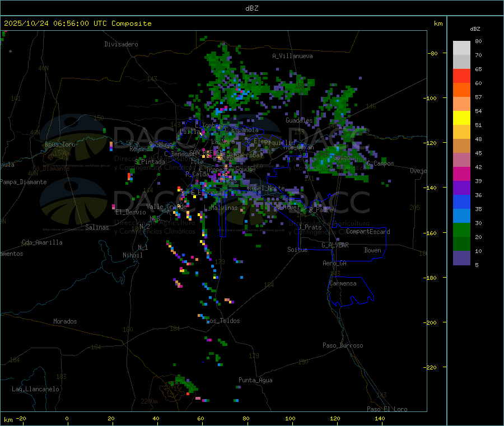Click the Punta_Agua location label
The image size is (504, 426).
click(x=255, y=380)
